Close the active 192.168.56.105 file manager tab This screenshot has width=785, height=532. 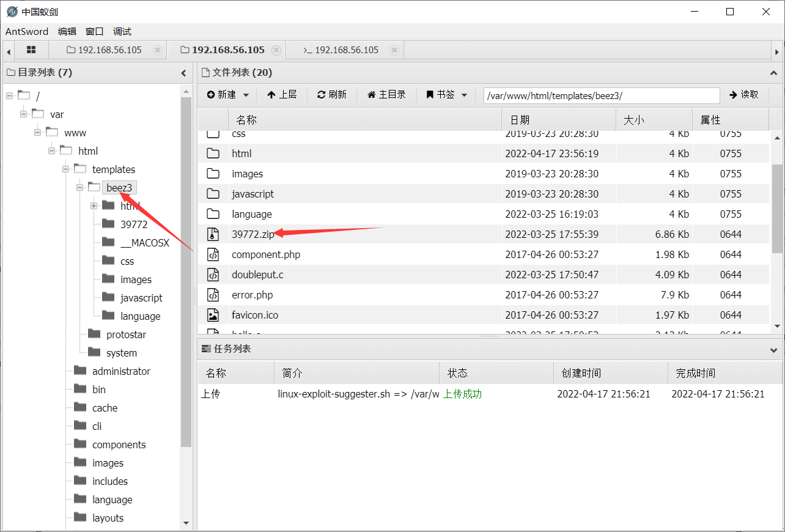click(276, 50)
